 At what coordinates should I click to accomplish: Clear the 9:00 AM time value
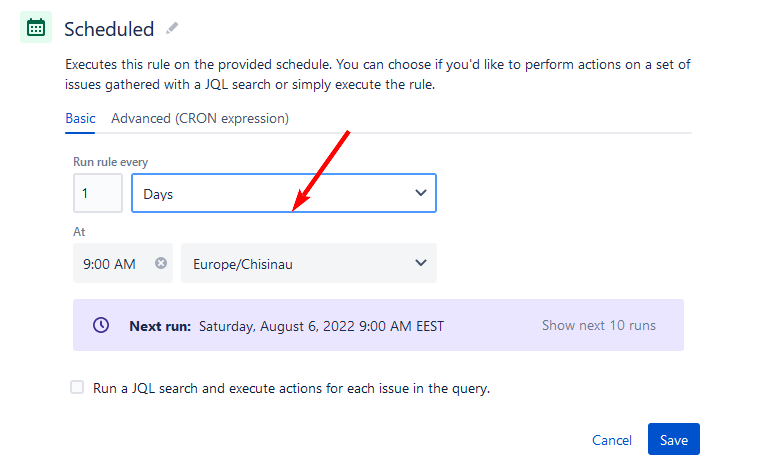pos(161,263)
